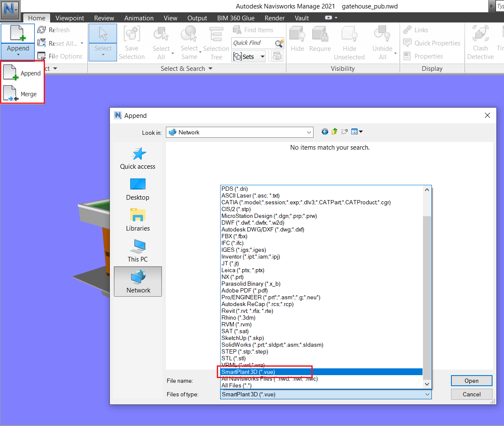This screenshot has width=504, height=426.
Task: Click the Links icon in Display
Action: pos(407,30)
